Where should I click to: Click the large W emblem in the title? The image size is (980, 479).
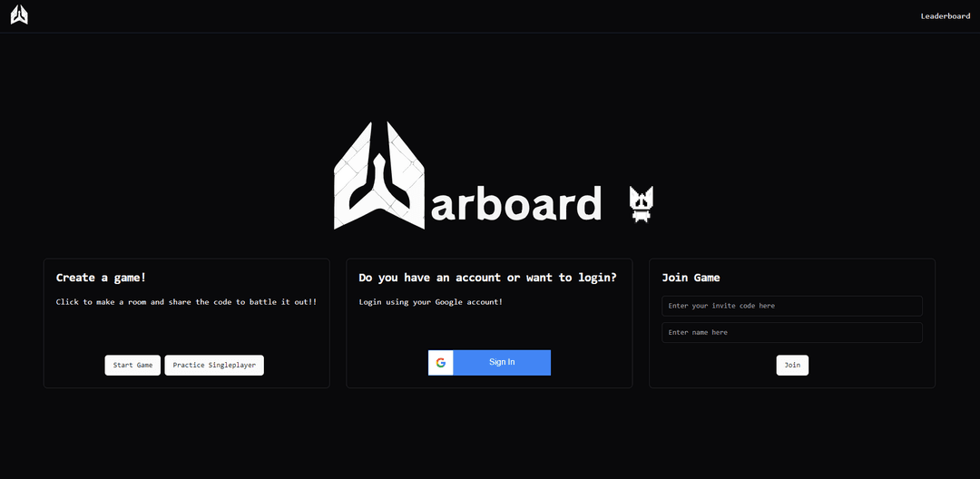[379, 177]
